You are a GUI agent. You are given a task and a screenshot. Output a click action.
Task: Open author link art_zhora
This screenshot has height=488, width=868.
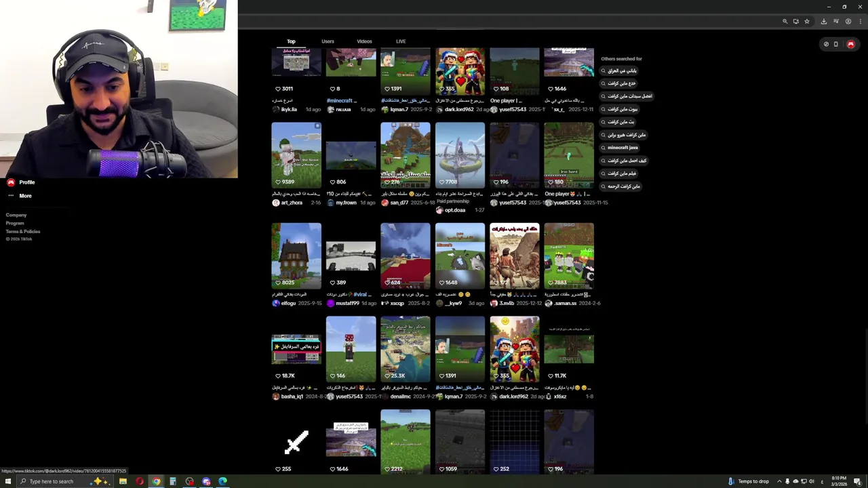click(x=292, y=203)
